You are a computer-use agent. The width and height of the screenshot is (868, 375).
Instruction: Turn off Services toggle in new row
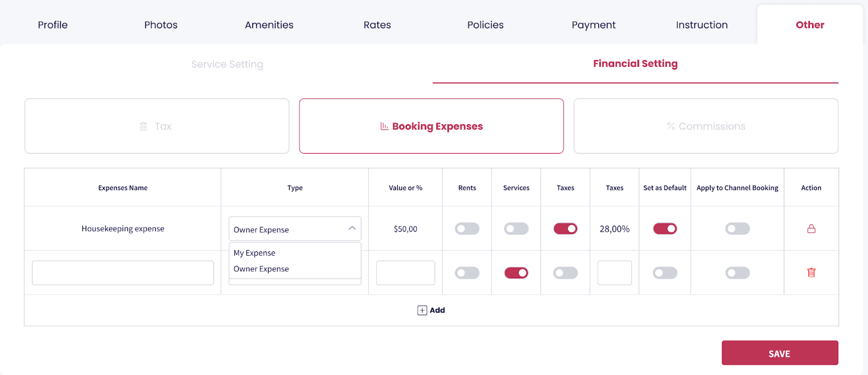[x=516, y=273]
